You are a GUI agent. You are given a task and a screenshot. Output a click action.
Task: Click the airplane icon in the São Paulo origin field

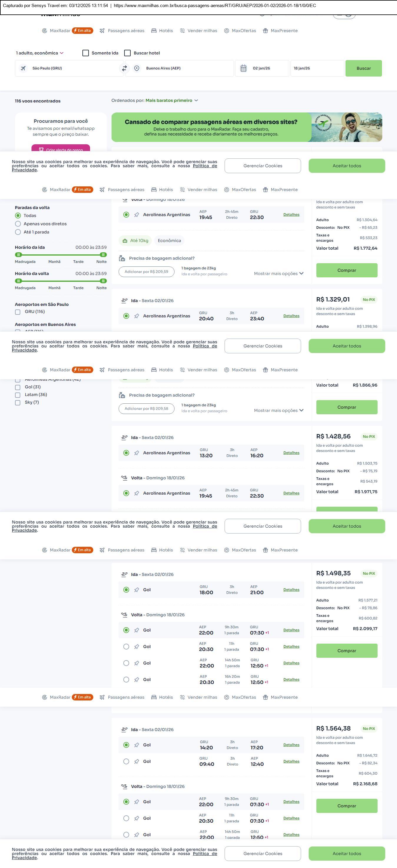tap(23, 68)
